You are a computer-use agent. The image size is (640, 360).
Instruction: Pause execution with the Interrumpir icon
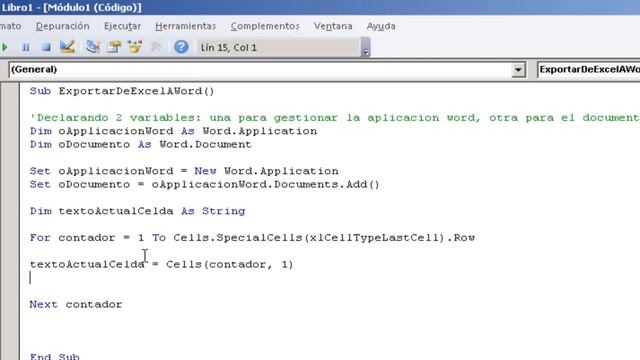click(25, 47)
